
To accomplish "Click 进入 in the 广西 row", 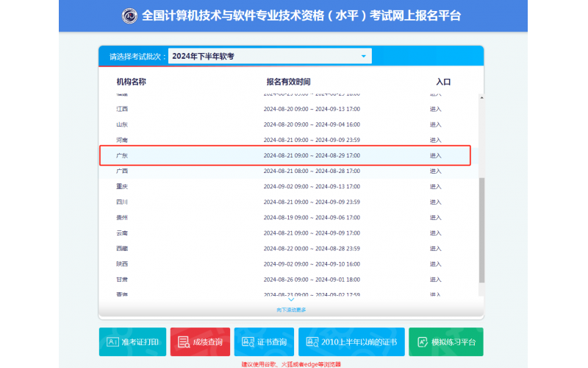I will click(x=435, y=171).
